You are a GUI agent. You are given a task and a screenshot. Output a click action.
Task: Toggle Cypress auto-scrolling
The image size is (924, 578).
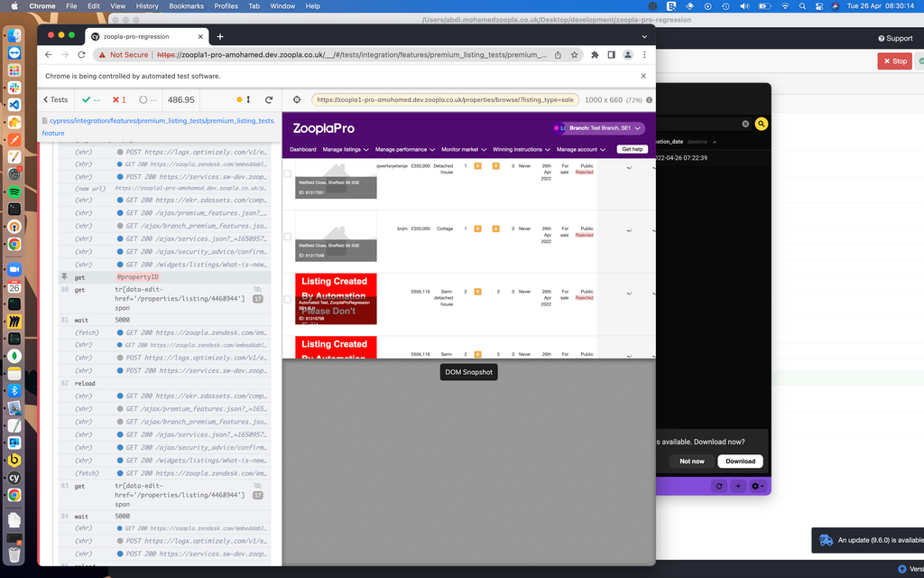[x=244, y=99]
